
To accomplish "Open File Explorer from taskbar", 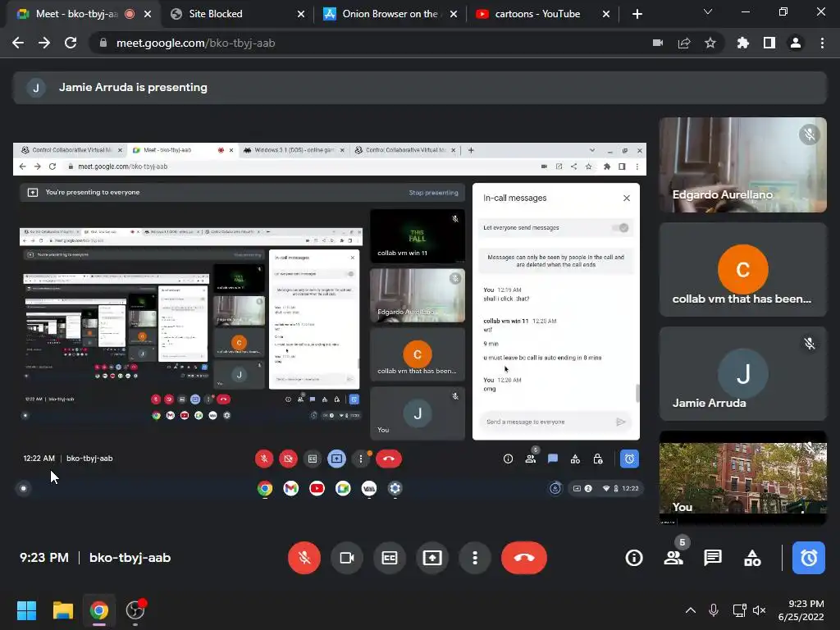I will point(62,610).
